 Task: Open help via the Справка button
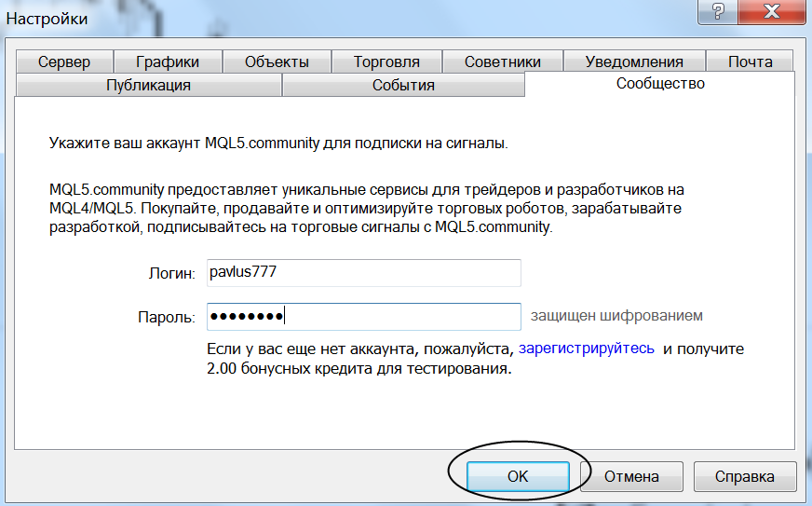point(744,476)
